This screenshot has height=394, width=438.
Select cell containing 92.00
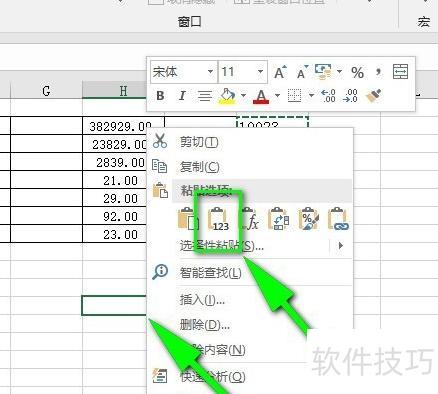pos(115,216)
